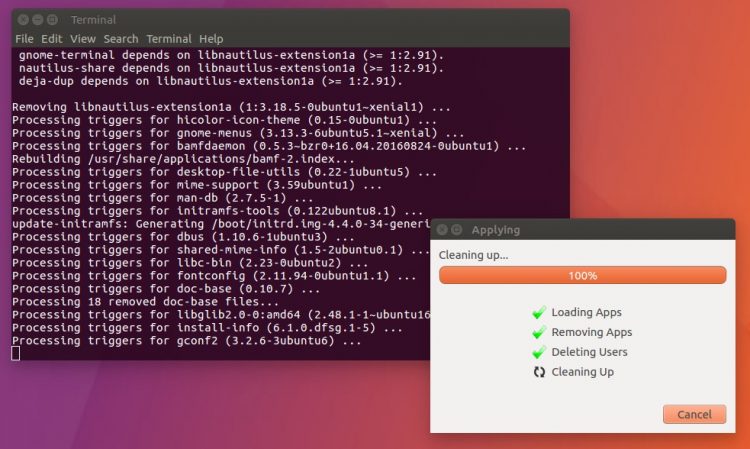Click the green checkmark beside Loading Apps
The width and height of the screenshot is (750, 449).
(539, 312)
